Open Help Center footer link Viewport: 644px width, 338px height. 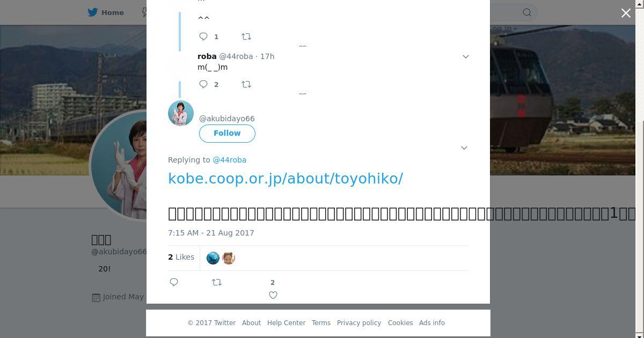[x=286, y=323]
